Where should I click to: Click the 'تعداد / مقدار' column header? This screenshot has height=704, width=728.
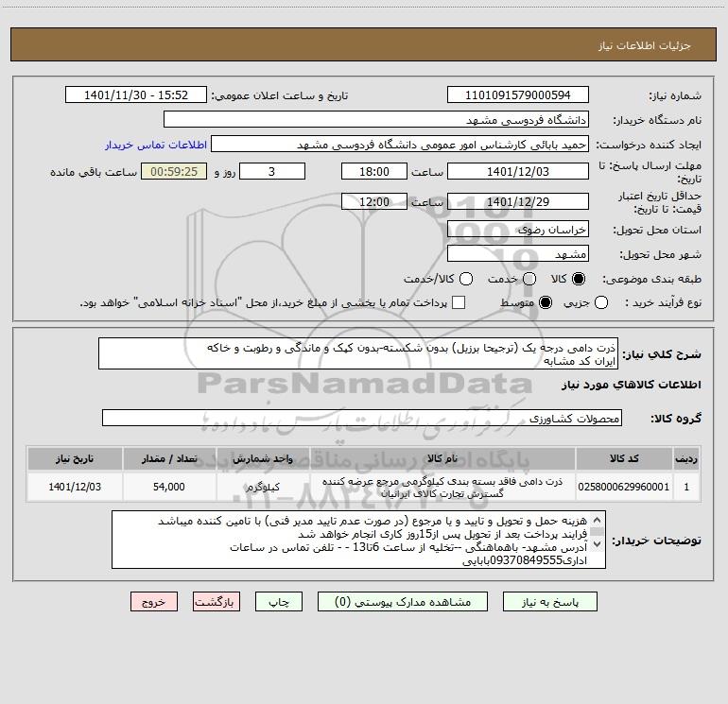169,459
